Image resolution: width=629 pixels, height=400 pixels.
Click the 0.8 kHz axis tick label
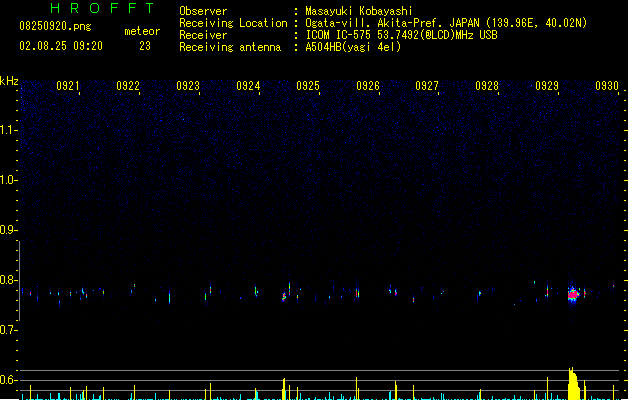pos(8,280)
